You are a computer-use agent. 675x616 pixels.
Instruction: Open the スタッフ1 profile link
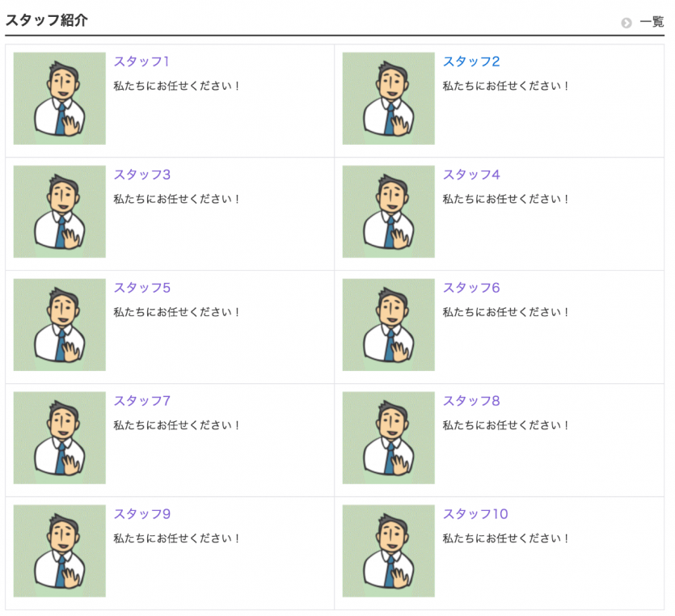(x=141, y=61)
